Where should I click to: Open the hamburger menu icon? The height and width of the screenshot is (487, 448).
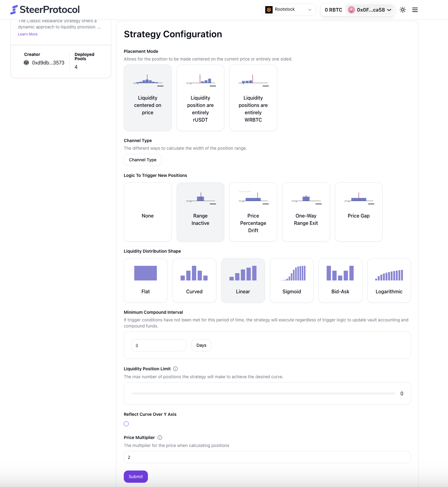(415, 10)
